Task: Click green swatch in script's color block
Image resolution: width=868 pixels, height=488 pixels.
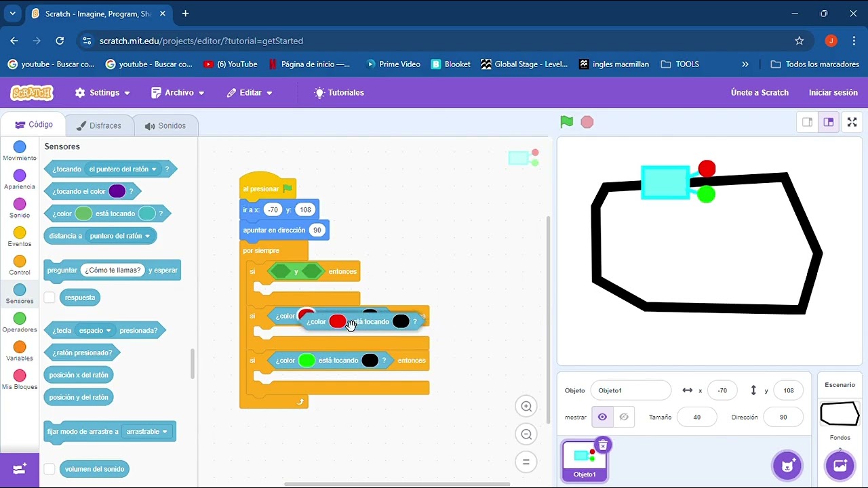Action: (x=307, y=361)
